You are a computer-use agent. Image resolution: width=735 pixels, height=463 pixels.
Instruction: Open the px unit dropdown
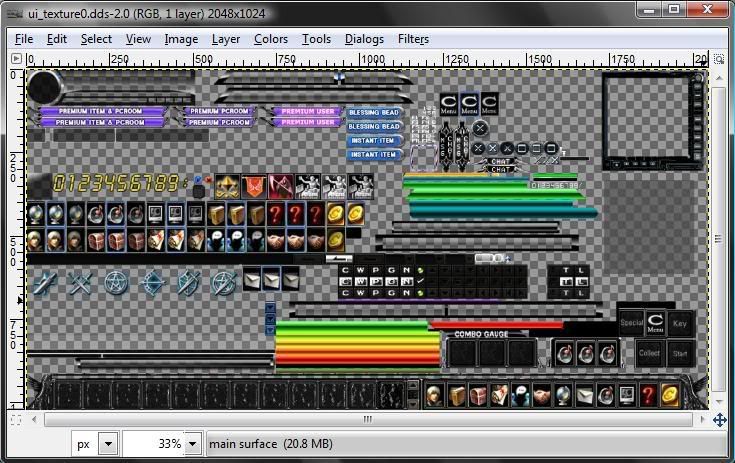tap(108, 443)
